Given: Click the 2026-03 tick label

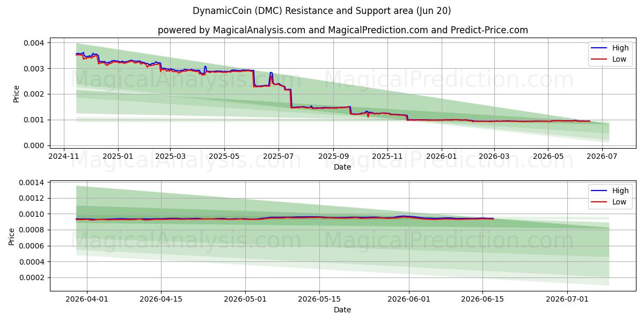Looking at the screenshot, I should coord(494,156).
